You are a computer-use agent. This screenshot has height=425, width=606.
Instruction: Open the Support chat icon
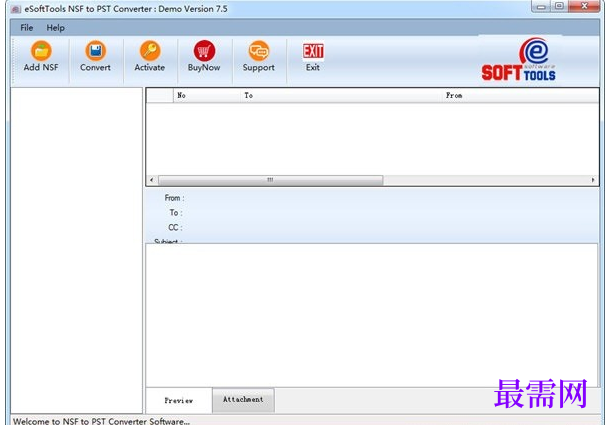(259, 51)
